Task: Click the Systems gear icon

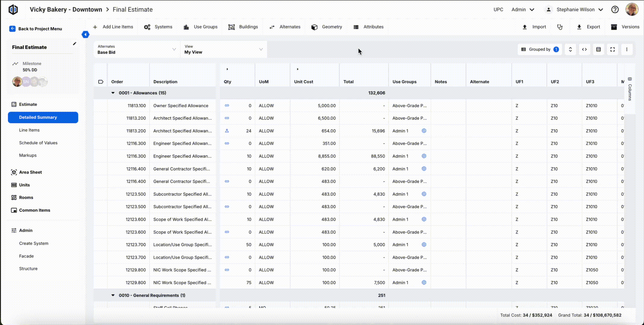Action: pos(147,27)
